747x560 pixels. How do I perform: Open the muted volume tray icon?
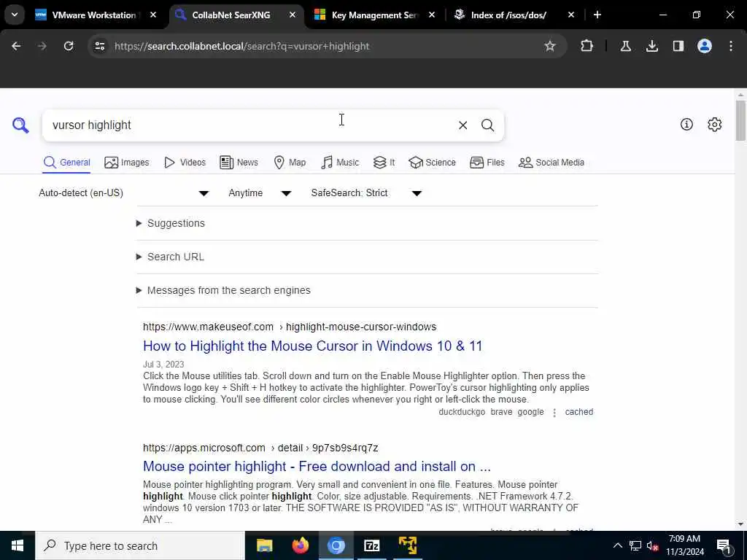tap(653, 545)
